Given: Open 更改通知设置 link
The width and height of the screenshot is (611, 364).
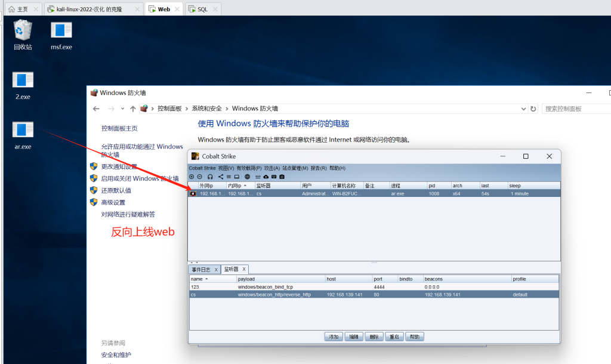Looking at the screenshot, I should coord(119,166).
